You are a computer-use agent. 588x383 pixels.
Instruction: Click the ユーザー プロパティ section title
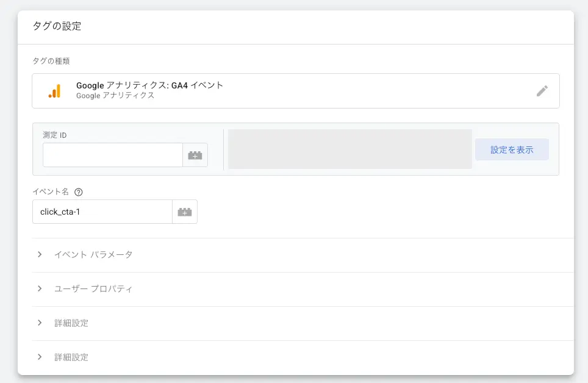click(x=93, y=288)
